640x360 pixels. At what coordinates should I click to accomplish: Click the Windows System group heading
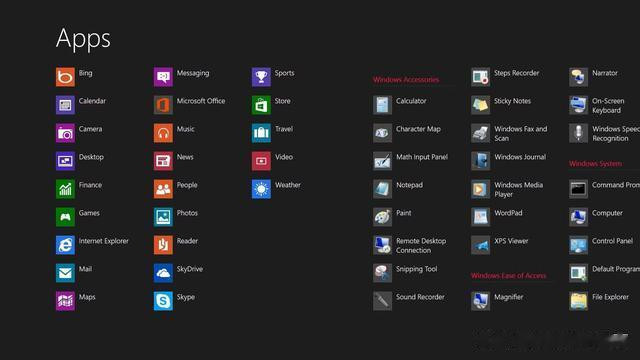(x=596, y=164)
